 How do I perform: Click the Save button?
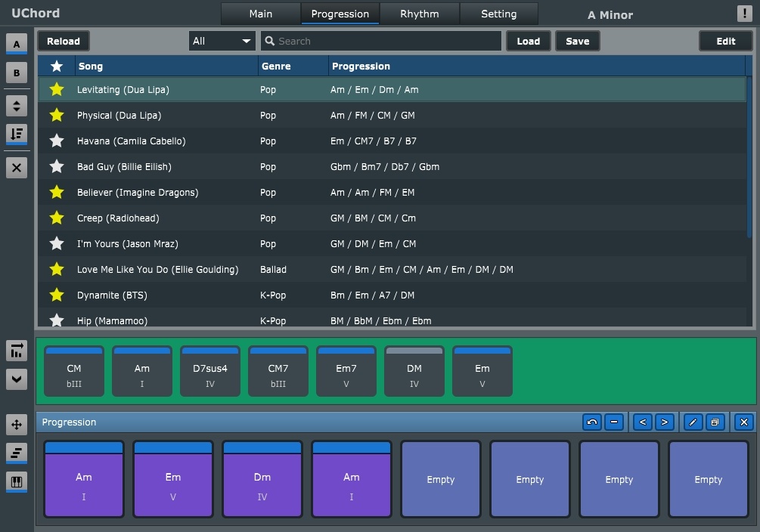pos(577,41)
